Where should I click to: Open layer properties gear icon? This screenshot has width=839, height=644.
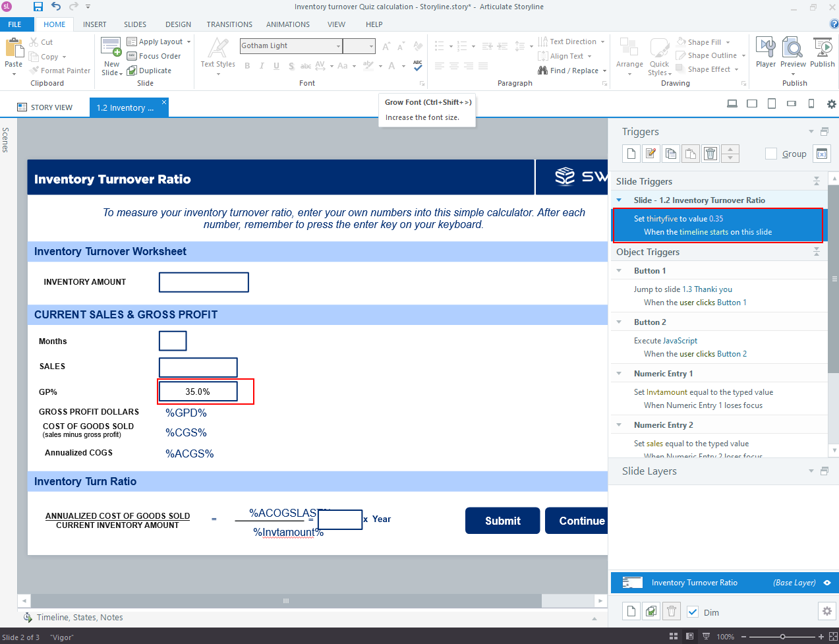[826, 612]
